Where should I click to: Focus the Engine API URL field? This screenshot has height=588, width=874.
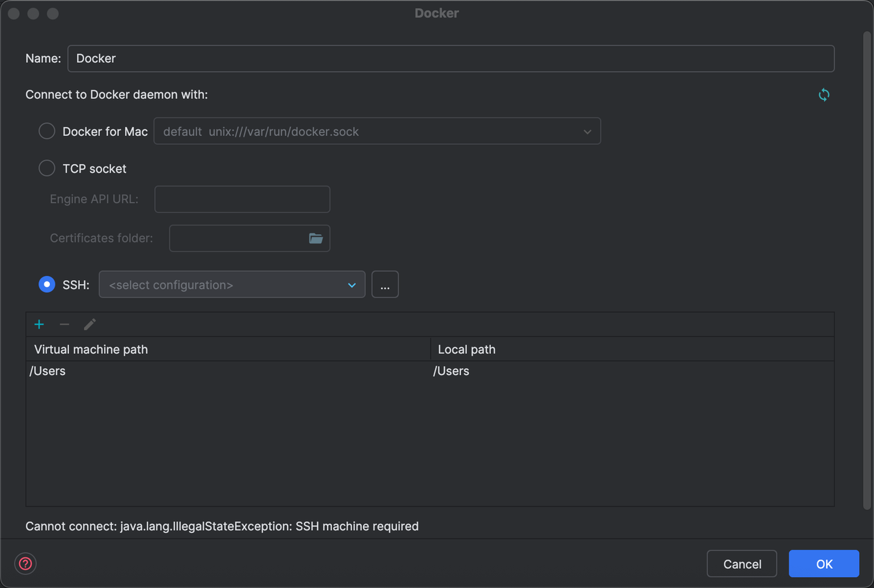[242, 199]
